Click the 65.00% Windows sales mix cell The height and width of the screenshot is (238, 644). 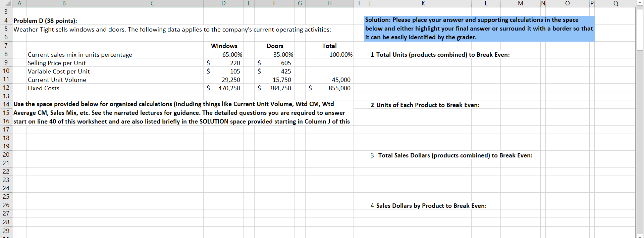pyautogui.click(x=224, y=54)
